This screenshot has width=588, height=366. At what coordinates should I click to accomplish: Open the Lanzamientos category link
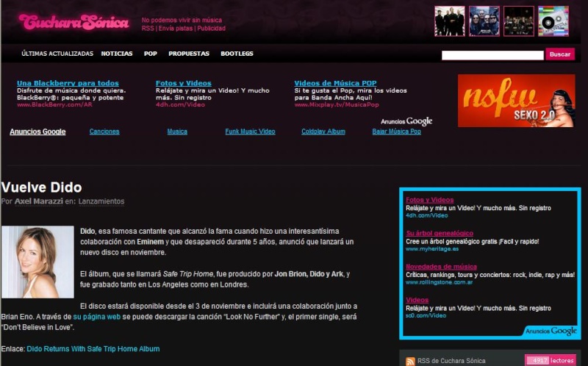101,201
